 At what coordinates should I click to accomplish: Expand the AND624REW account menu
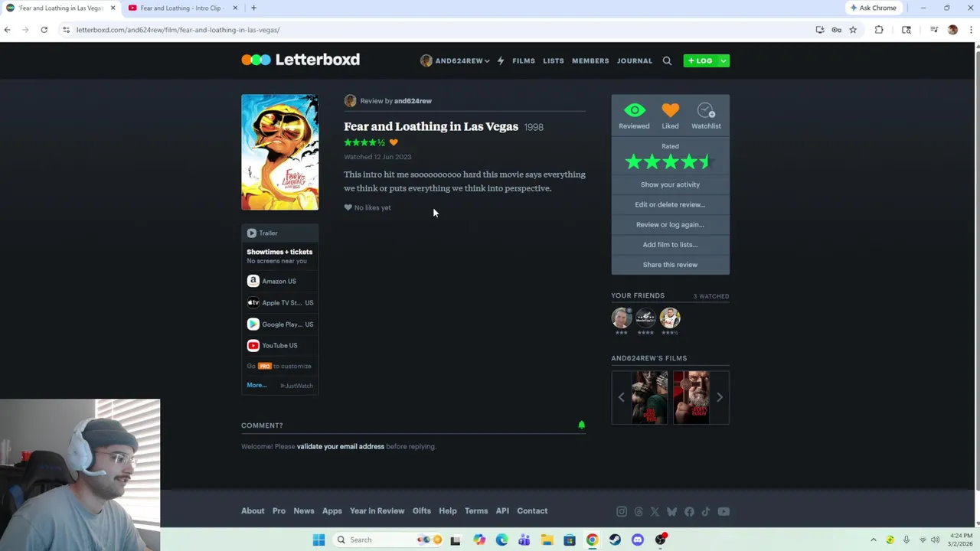click(456, 60)
